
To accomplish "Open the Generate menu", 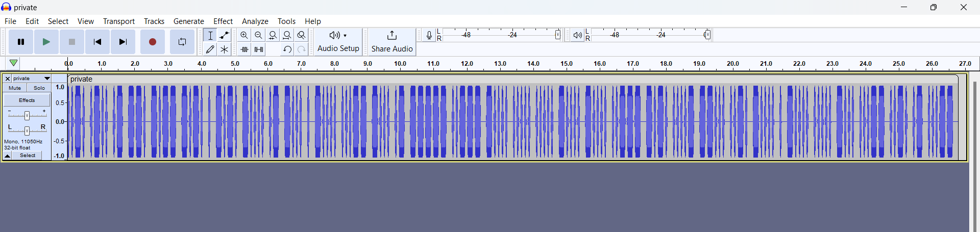I will click(x=188, y=21).
